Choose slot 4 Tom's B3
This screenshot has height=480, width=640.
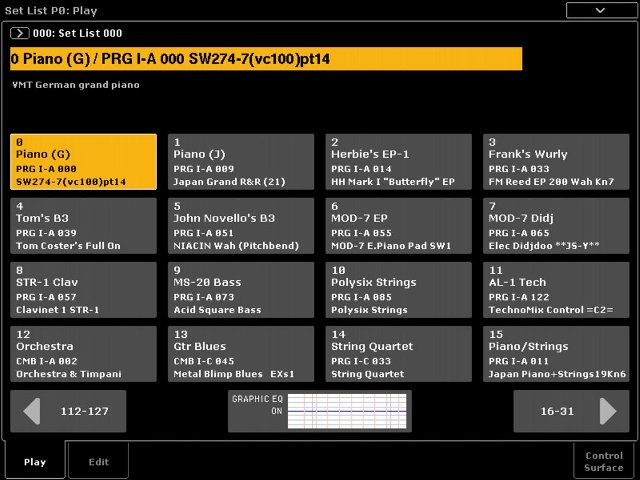84,226
